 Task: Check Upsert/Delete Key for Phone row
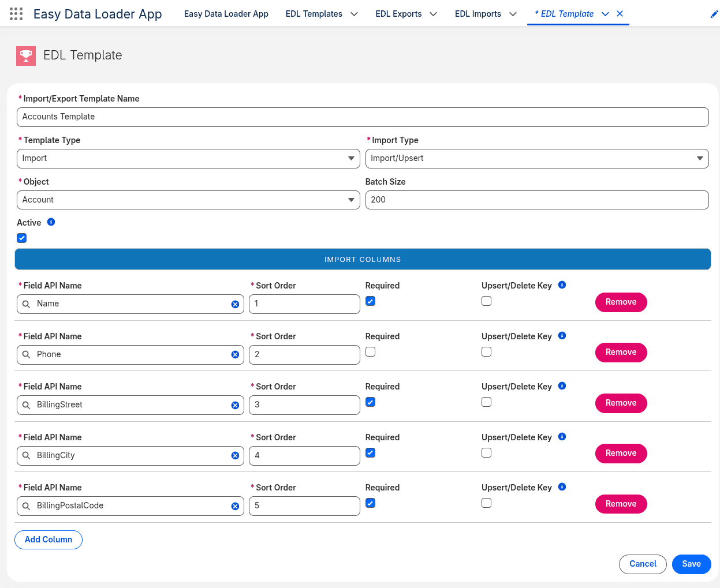pyautogui.click(x=487, y=352)
